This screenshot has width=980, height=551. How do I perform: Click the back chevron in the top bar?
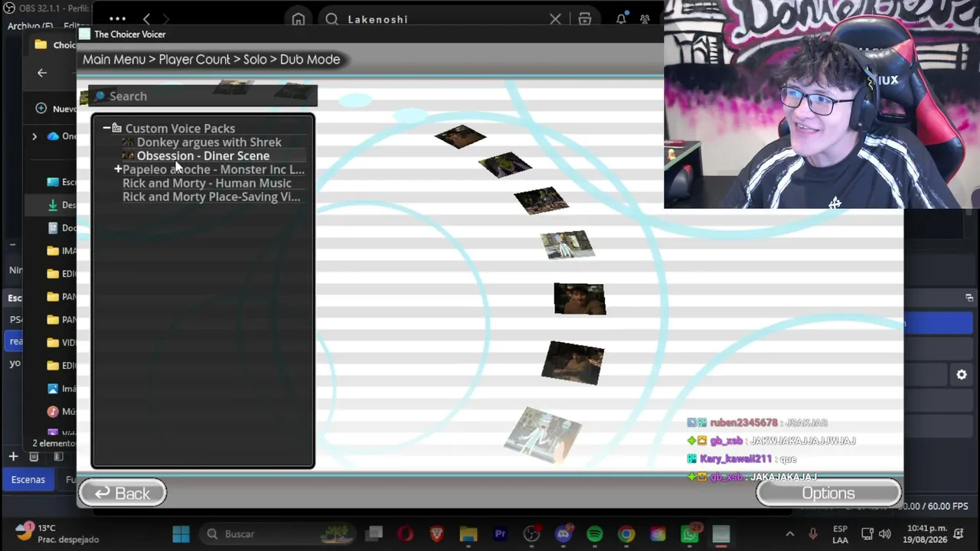click(146, 19)
